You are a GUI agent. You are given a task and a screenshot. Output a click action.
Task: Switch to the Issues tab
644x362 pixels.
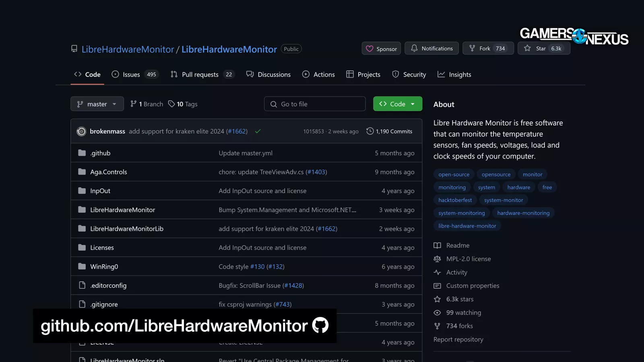tap(131, 74)
